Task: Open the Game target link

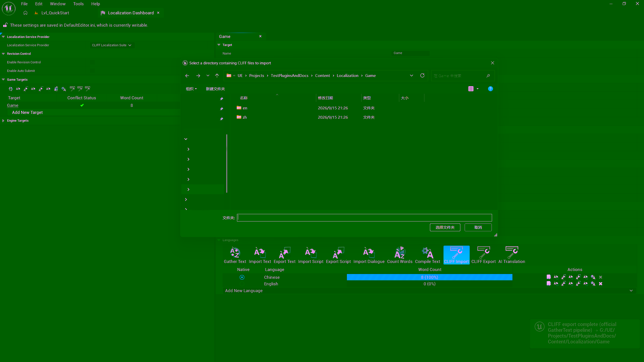Action: 13,105
